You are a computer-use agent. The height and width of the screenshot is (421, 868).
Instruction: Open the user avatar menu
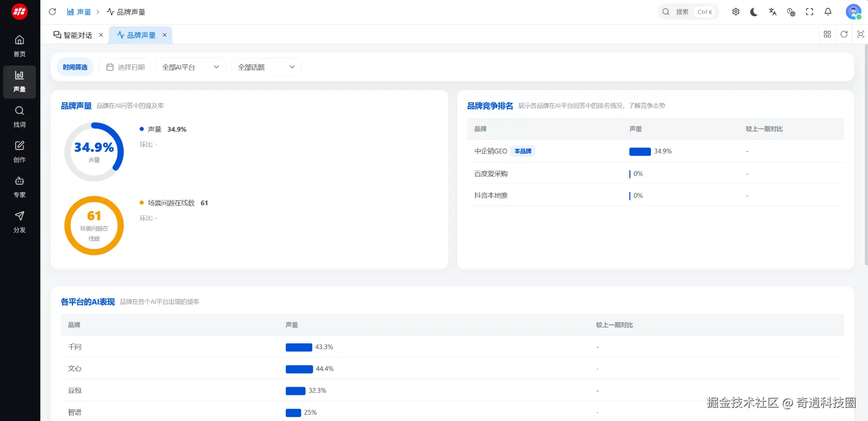[x=854, y=12]
